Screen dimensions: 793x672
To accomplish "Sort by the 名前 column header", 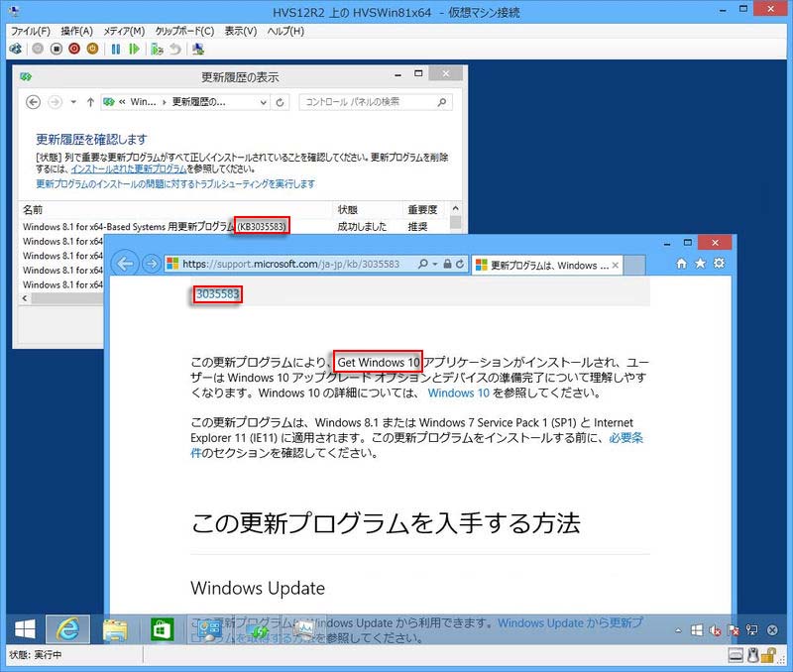I will (x=175, y=209).
